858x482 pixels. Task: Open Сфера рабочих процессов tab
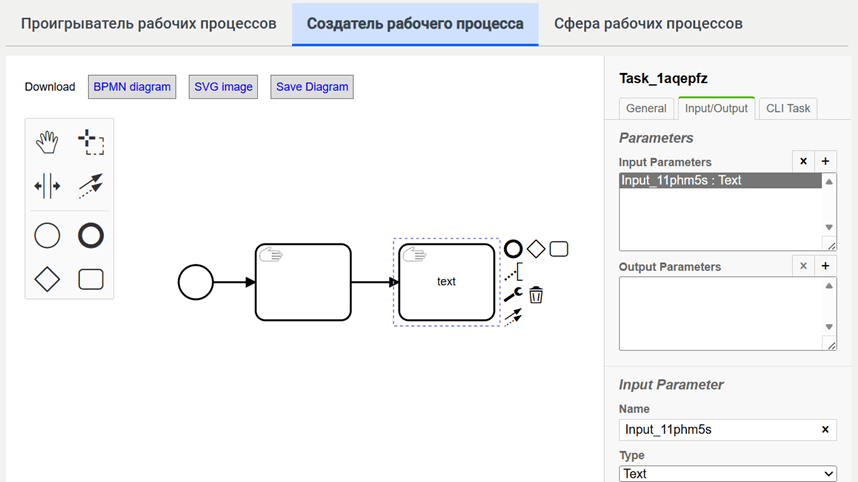(x=648, y=24)
